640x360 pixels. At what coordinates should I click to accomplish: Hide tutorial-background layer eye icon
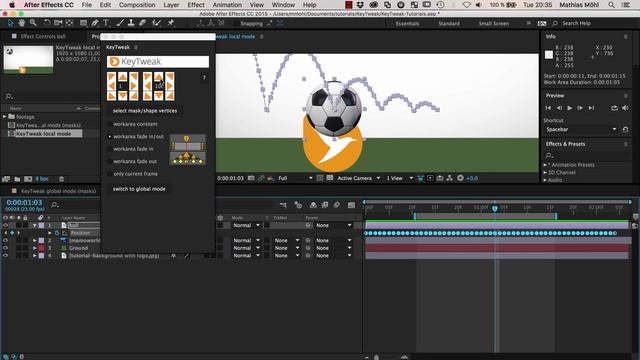(5, 256)
